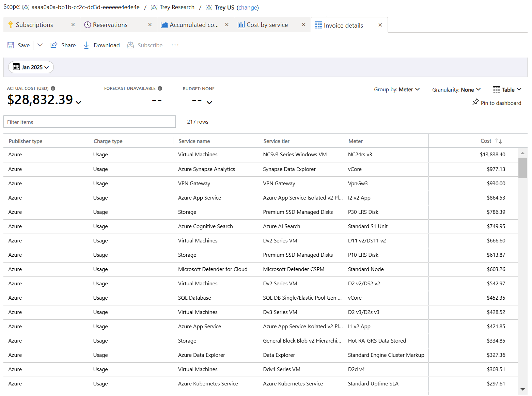Expand the Save options chevron
The image size is (532, 396).
click(40, 45)
